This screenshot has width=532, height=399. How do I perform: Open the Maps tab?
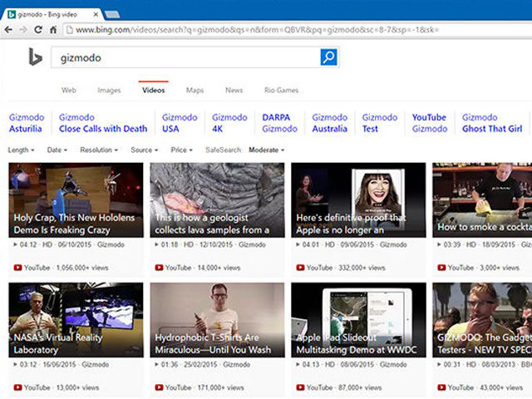pyautogui.click(x=195, y=90)
